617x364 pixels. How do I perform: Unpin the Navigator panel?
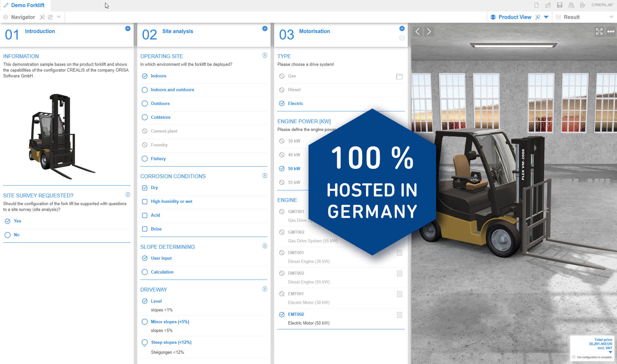click(x=42, y=17)
